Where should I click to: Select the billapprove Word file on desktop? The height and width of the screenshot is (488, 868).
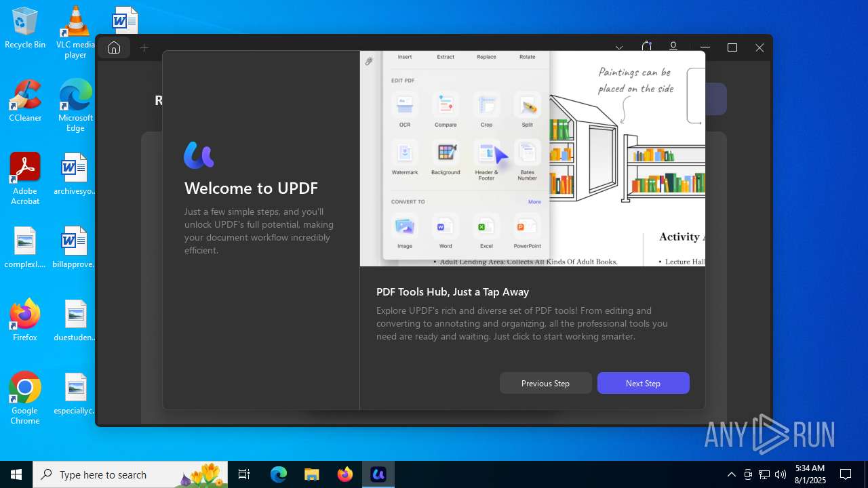click(75, 248)
